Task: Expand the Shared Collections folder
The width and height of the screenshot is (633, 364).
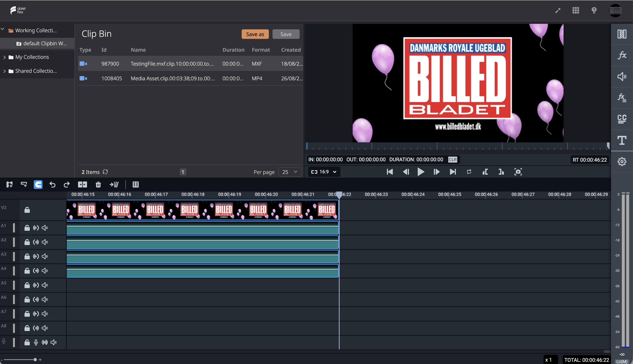Action: click(x=4, y=71)
